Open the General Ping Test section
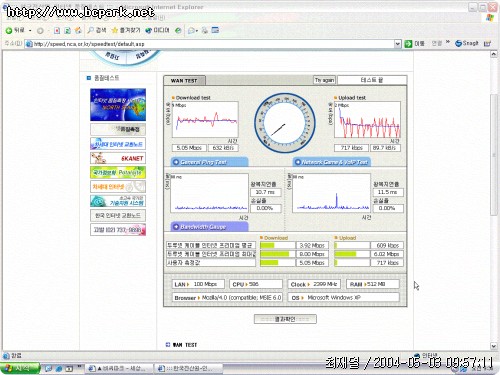500x375 pixels. (x=209, y=162)
